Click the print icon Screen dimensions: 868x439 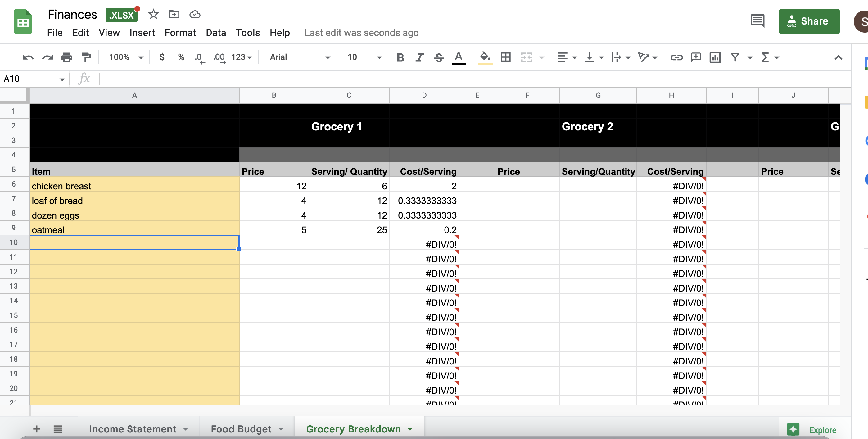[67, 57]
